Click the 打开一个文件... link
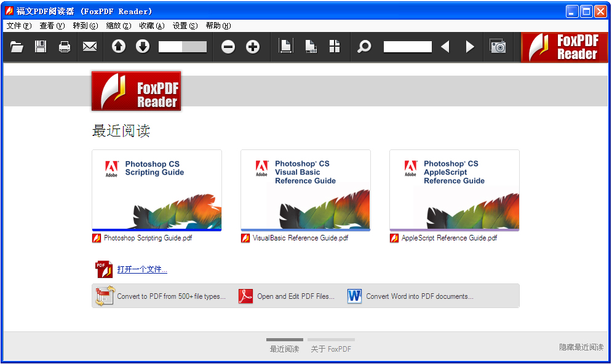 pos(142,269)
